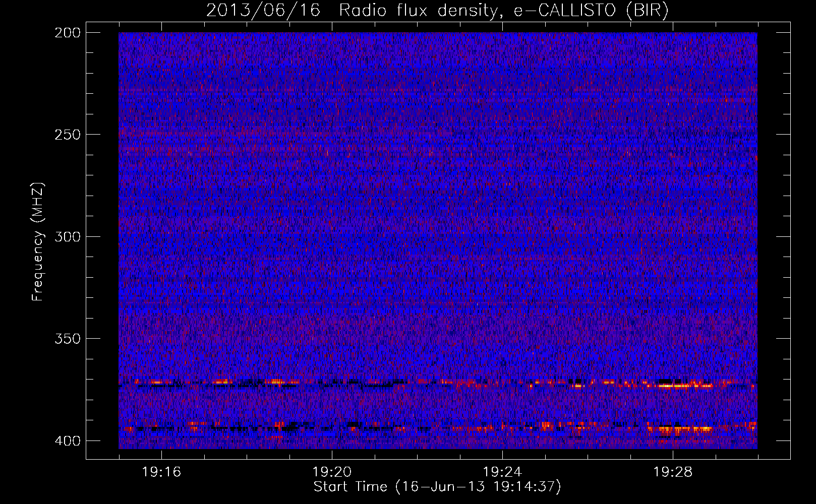
Task: Click the '19:24' time tick label
Action: click(x=502, y=472)
